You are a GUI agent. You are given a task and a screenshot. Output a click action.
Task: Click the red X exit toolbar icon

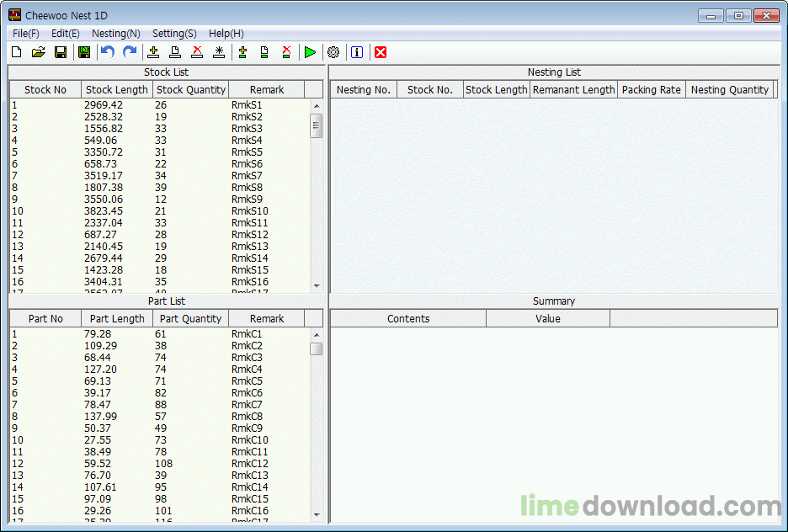point(381,52)
